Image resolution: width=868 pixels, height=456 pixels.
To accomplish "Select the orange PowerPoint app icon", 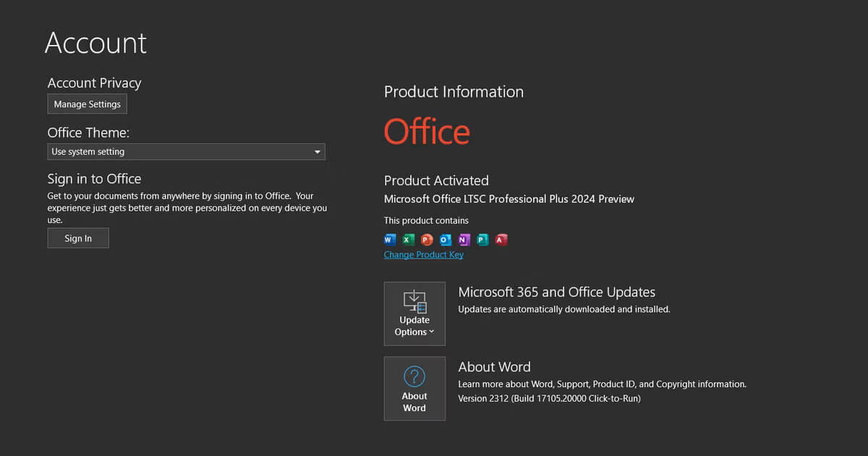I will 427,240.
